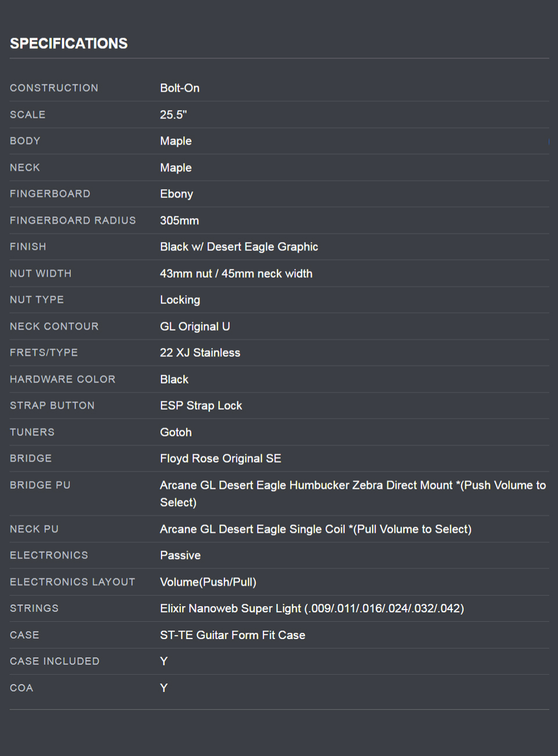Image resolution: width=558 pixels, height=756 pixels.
Task: Click the Gotoh tuners value
Action: (x=176, y=432)
